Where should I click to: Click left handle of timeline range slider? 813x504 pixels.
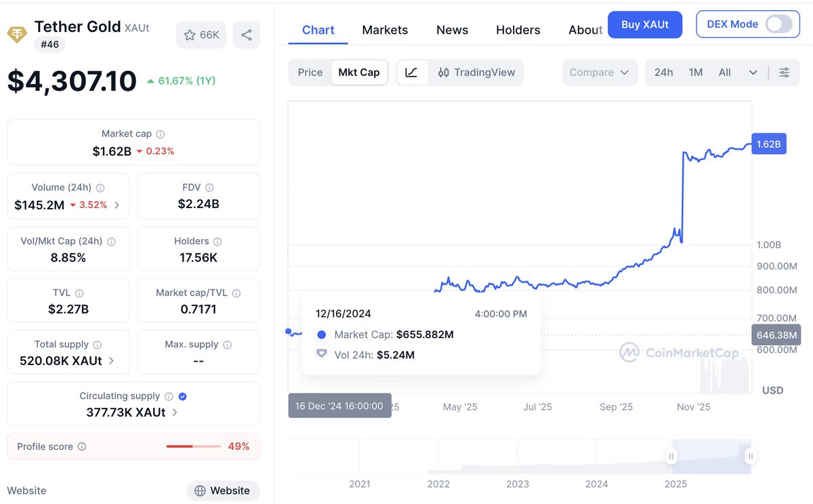tap(671, 457)
